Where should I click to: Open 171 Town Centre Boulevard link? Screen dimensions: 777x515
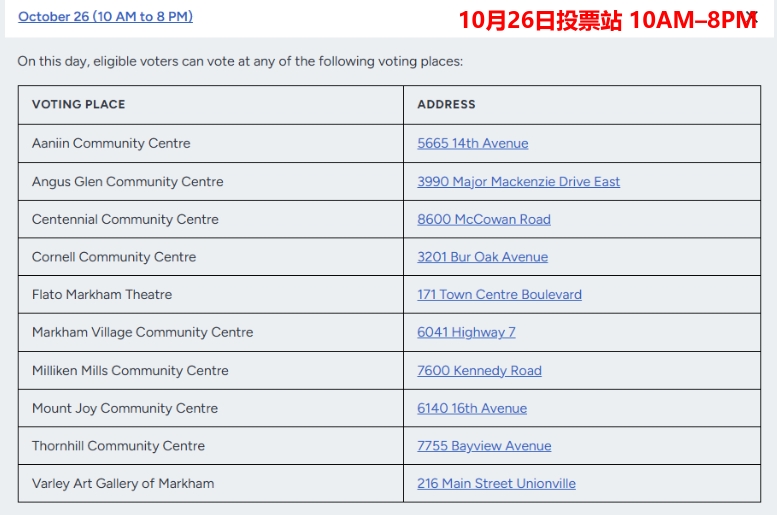[499, 294]
